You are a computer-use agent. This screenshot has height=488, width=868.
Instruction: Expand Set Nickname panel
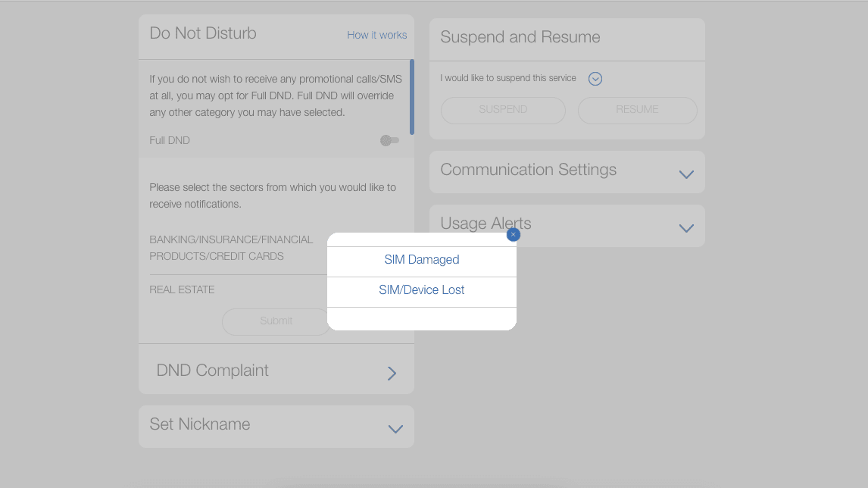pyautogui.click(x=395, y=429)
